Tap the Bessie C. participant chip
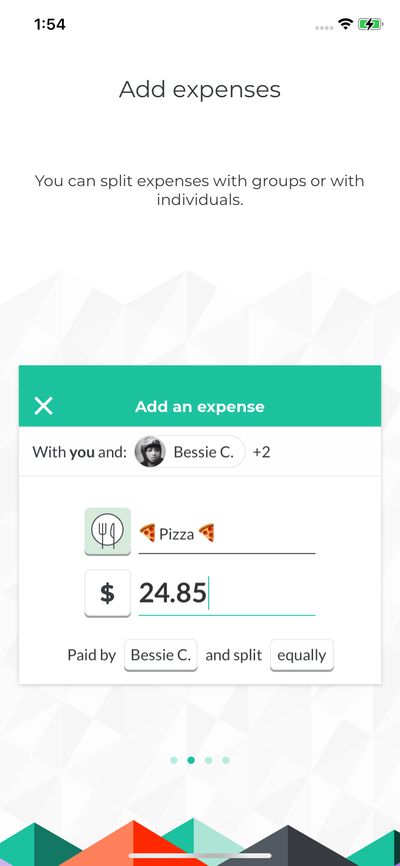 click(x=190, y=452)
